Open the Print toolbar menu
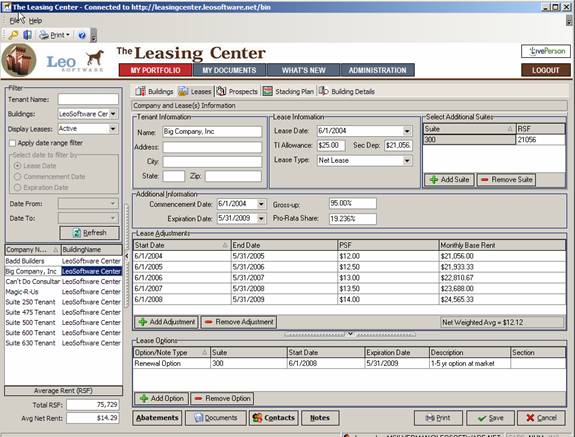Viewport: 575px width, 437px height. [55, 35]
